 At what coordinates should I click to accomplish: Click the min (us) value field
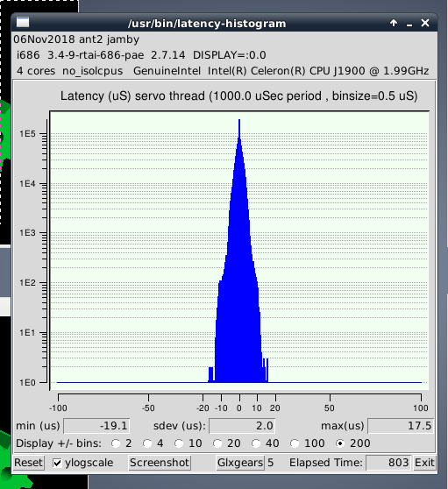click(96, 426)
